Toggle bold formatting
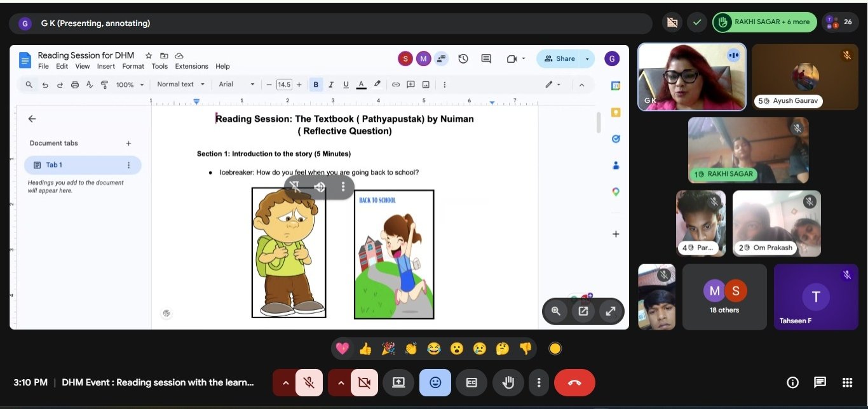 click(316, 84)
